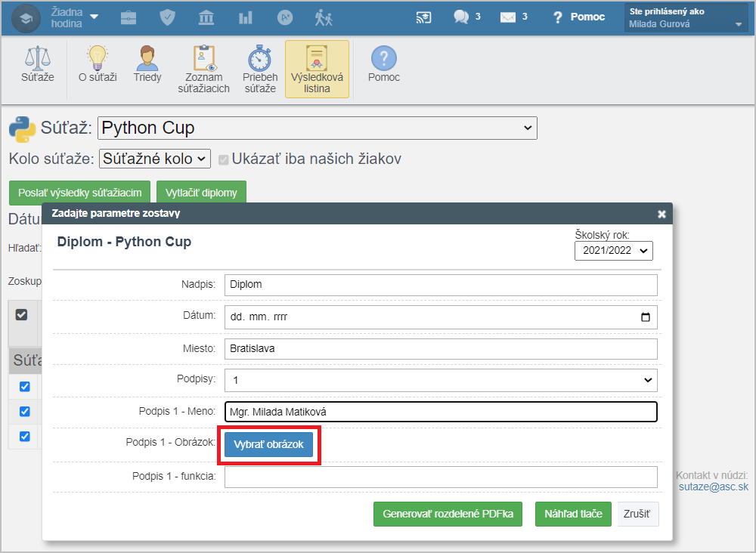Toggle the third blue row checkbox
Screen dimensions: 756x553
(25, 436)
